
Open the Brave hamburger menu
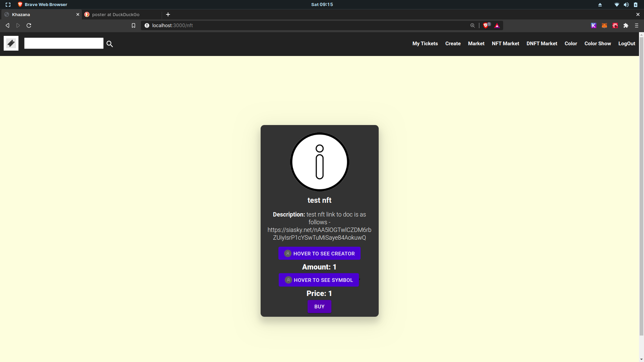coord(637,25)
